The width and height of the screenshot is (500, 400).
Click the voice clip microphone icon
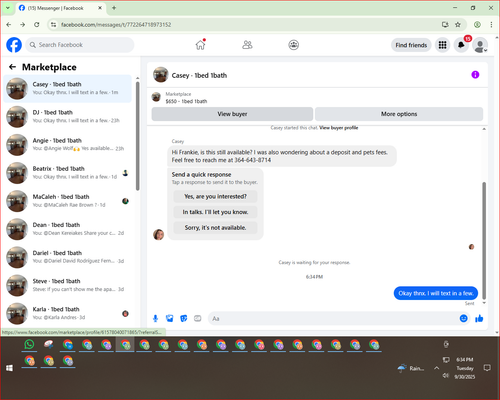tap(155, 318)
